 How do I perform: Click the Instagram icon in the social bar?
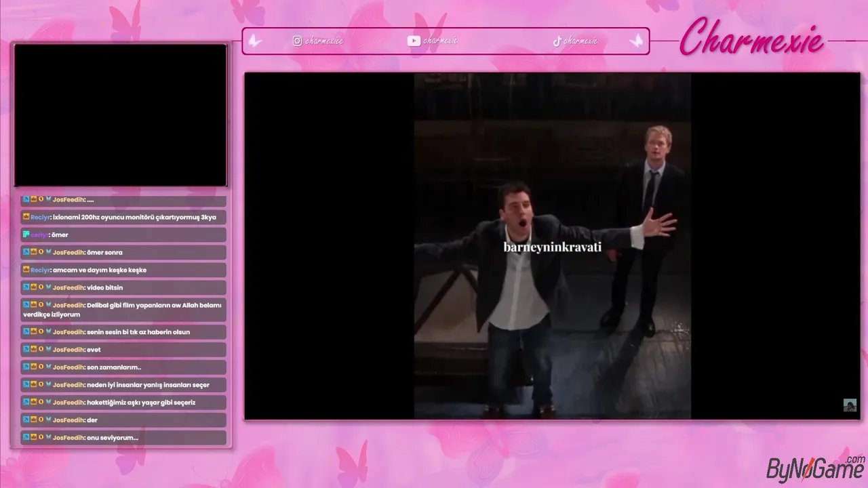click(297, 41)
